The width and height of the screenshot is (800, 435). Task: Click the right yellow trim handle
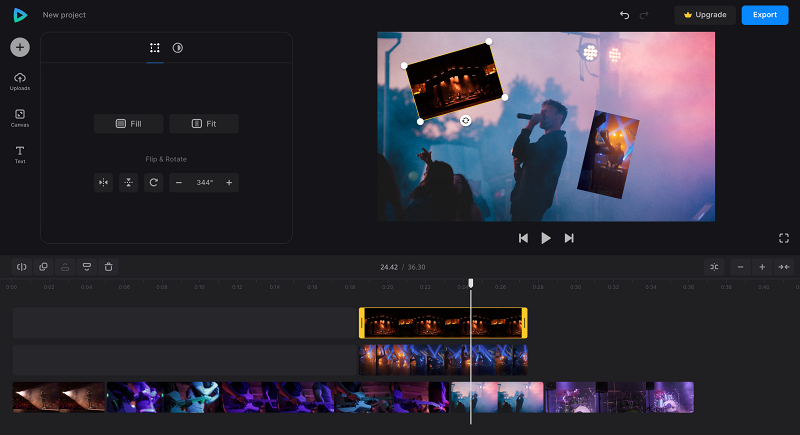[x=524, y=323]
